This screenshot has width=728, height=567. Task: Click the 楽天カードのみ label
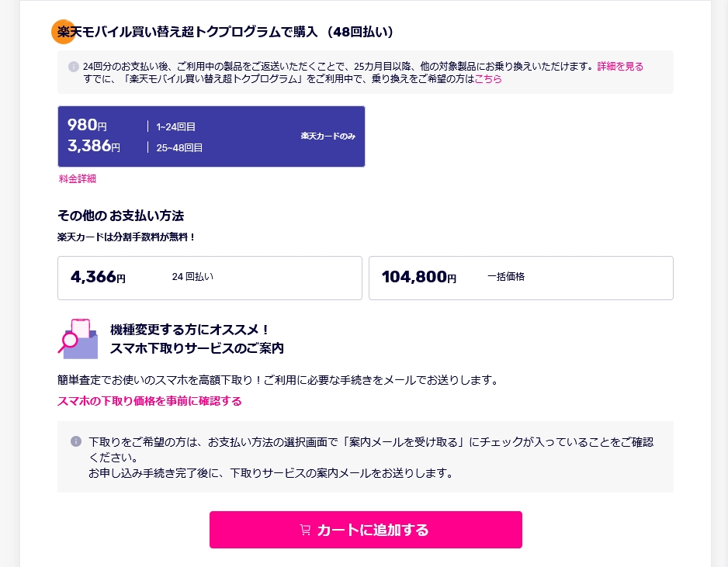tap(328, 137)
